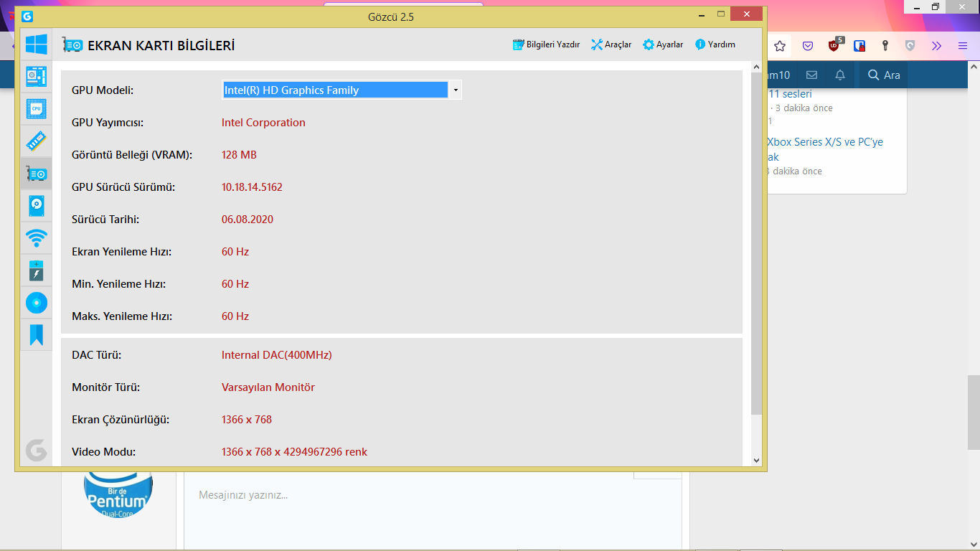The height and width of the screenshot is (551, 980).
Task: Open the Windows operating system info section
Action: (36, 44)
